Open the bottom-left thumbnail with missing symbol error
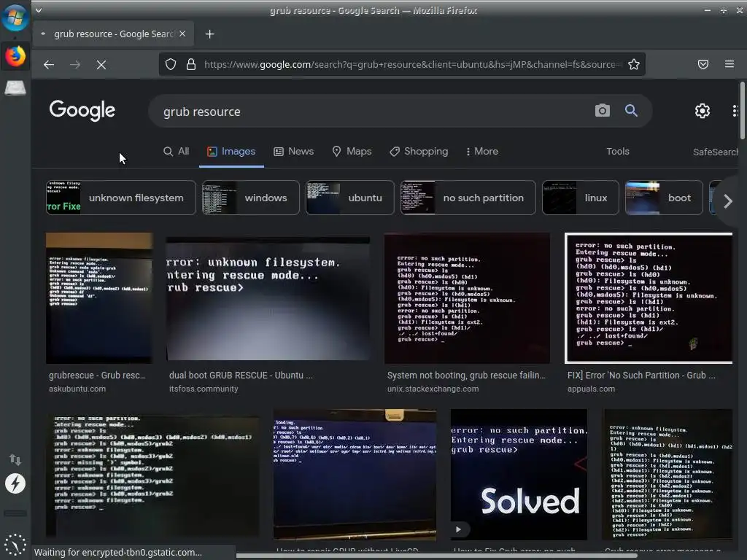The image size is (747, 560). pos(153,475)
